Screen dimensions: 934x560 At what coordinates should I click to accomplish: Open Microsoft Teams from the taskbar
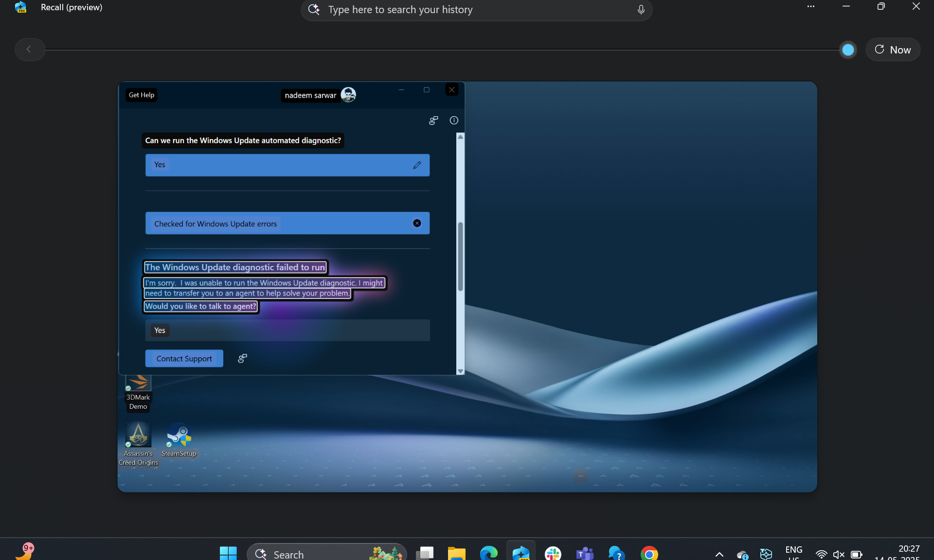tap(585, 553)
